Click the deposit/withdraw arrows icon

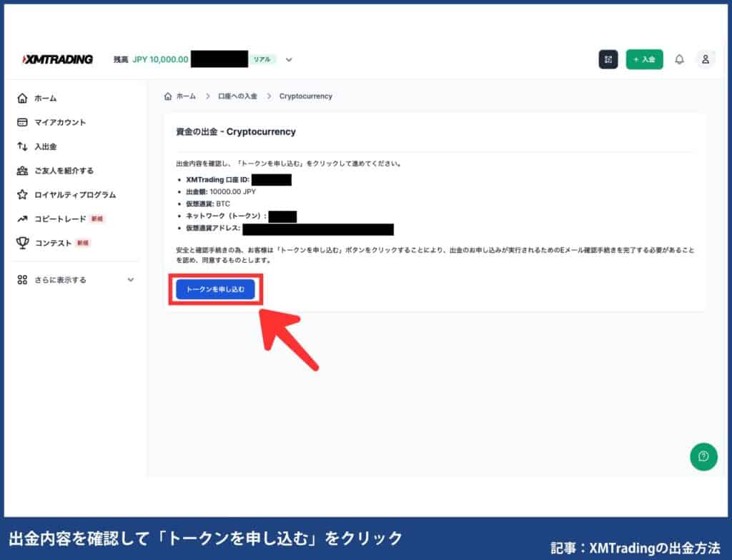[22, 146]
